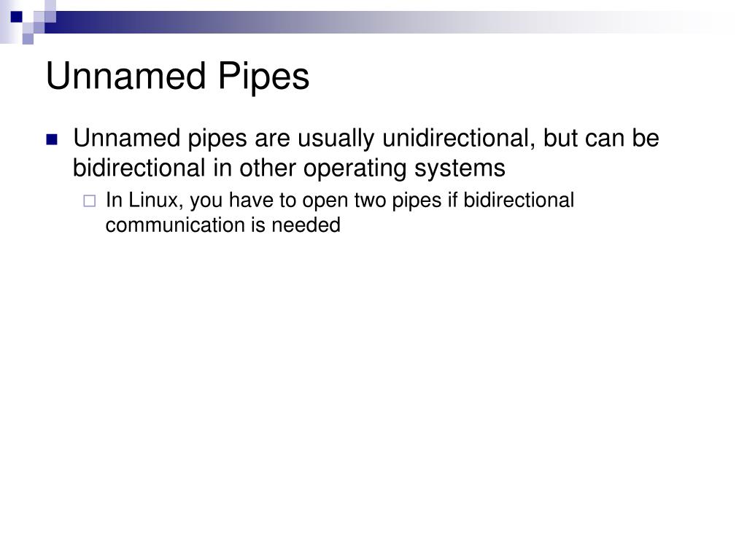Image resolution: width=747 pixels, height=560 pixels.
Task: Click 'usually' in the first bullet line
Action: click(x=336, y=139)
